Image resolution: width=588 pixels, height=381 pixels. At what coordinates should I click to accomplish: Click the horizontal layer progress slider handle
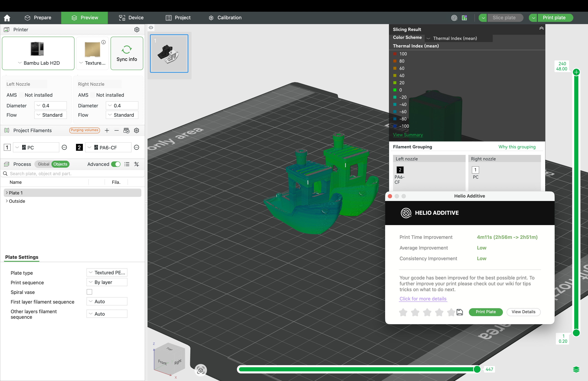(x=477, y=369)
